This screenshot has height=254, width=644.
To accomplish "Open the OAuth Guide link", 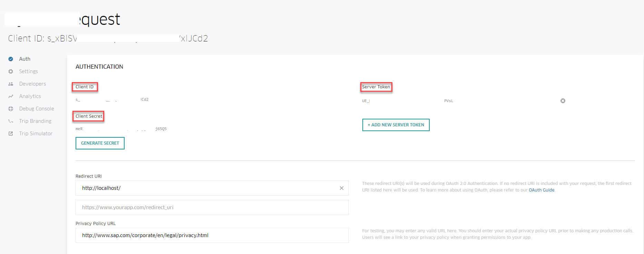I will tap(541, 190).
